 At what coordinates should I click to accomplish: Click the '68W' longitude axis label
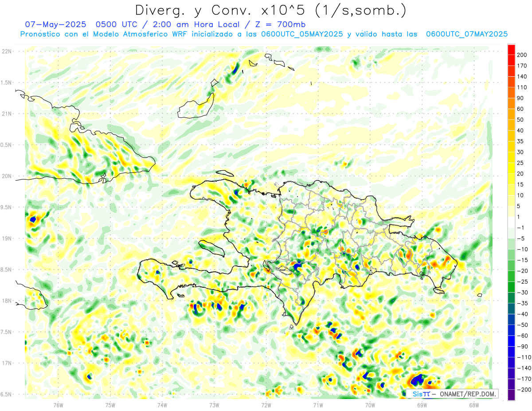click(473, 404)
